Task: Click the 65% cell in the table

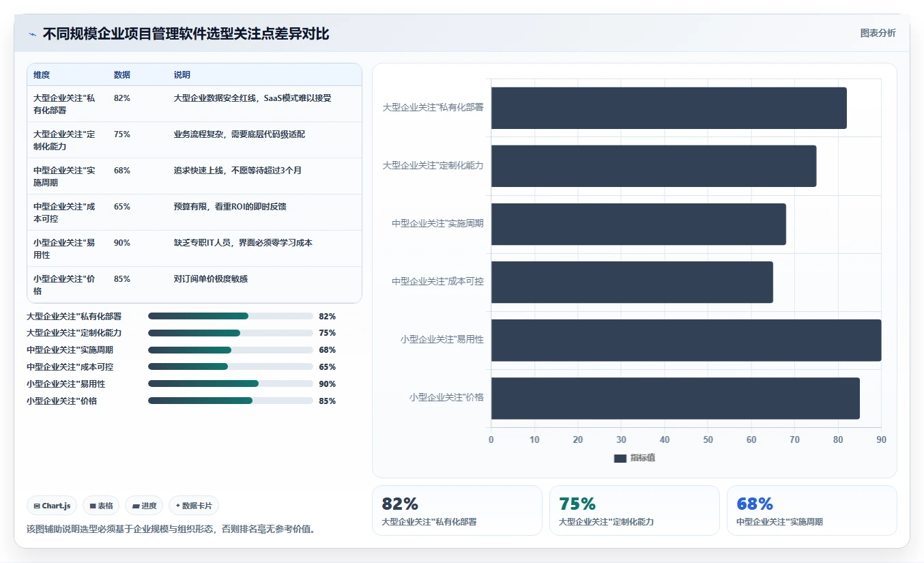Action: (122, 207)
